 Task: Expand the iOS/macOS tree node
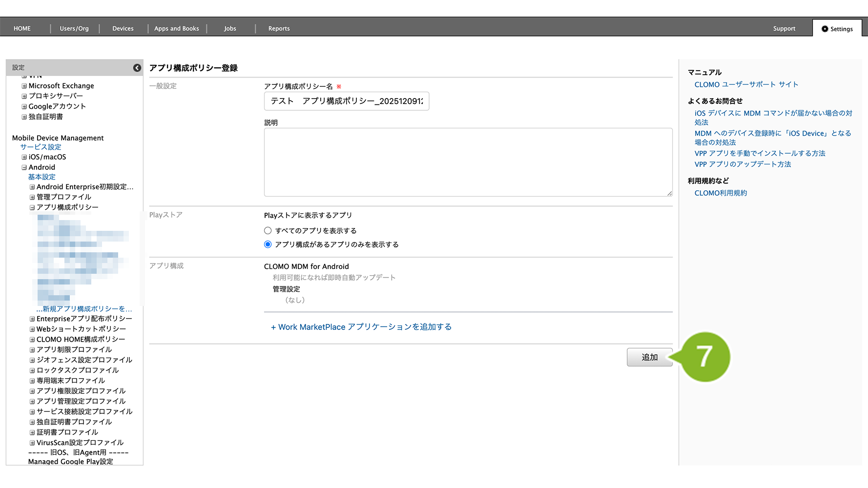24,157
